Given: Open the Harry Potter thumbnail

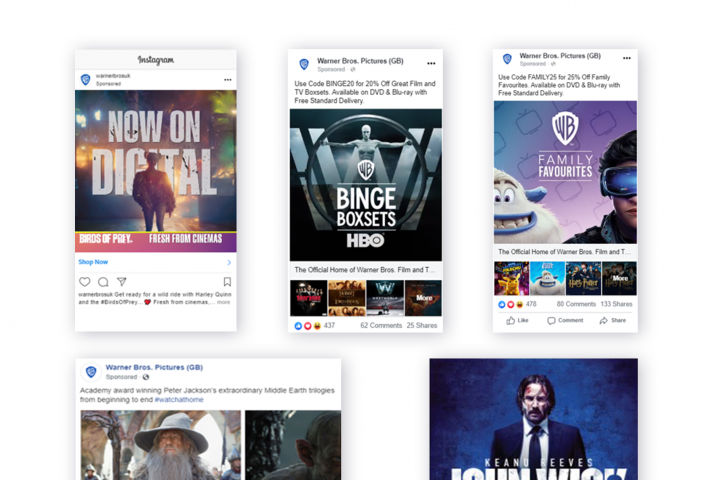Looking at the screenshot, I should point(583,278).
